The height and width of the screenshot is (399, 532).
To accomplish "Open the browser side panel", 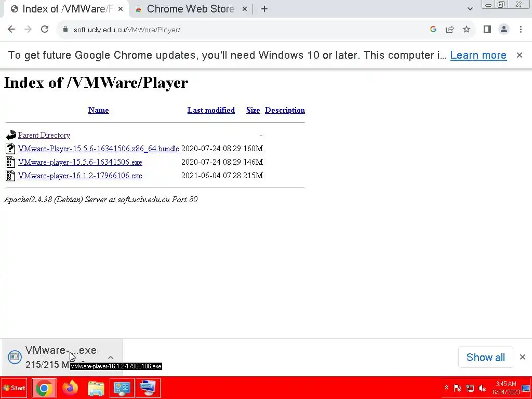I will (x=487, y=29).
